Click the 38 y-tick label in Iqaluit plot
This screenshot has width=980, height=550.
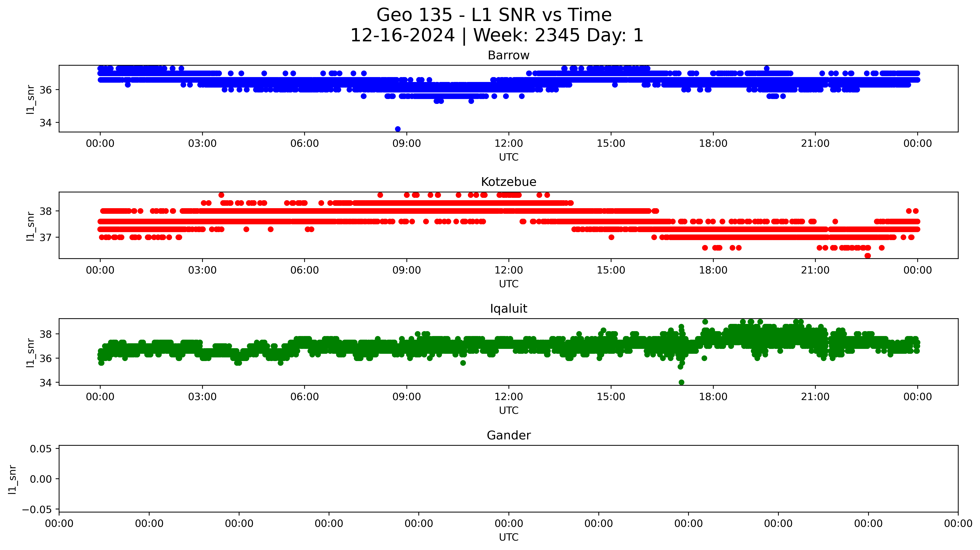click(46, 334)
